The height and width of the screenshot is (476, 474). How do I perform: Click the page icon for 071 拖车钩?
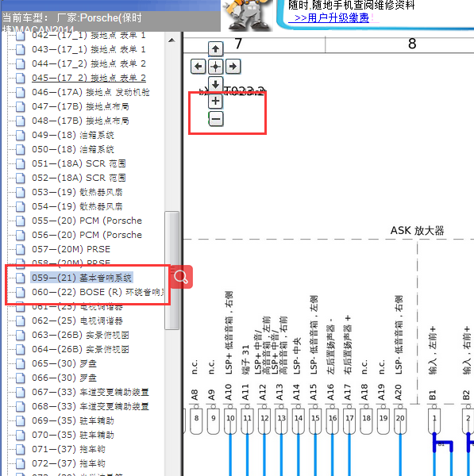[x=21, y=449]
